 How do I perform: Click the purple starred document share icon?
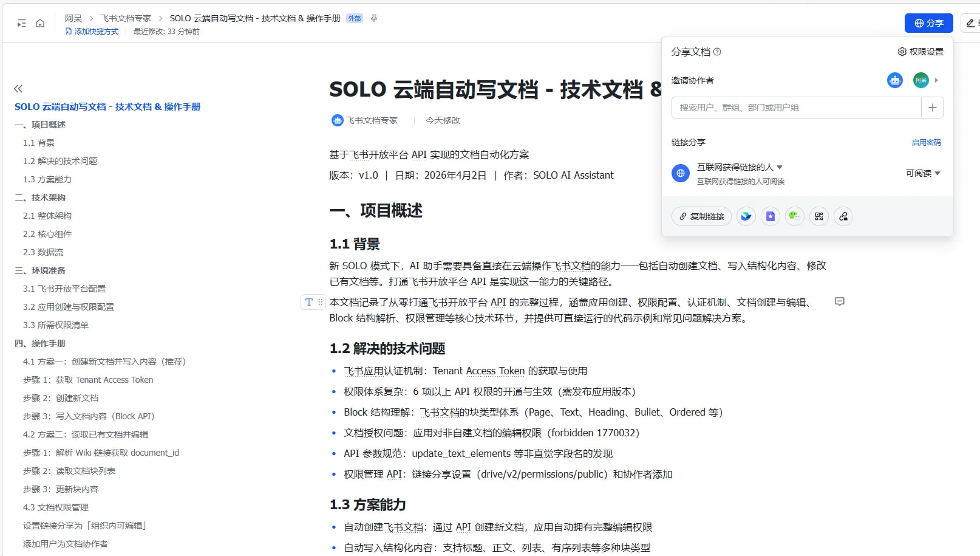coord(771,216)
